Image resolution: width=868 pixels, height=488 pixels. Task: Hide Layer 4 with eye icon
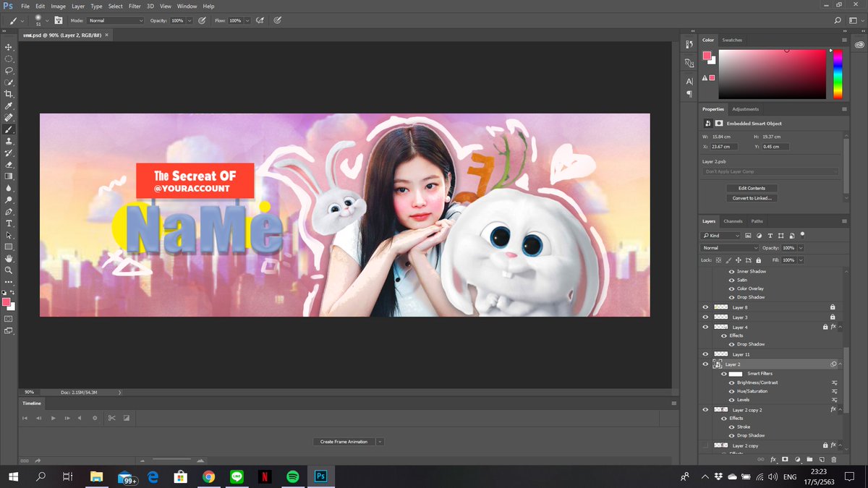click(x=705, y=328)
